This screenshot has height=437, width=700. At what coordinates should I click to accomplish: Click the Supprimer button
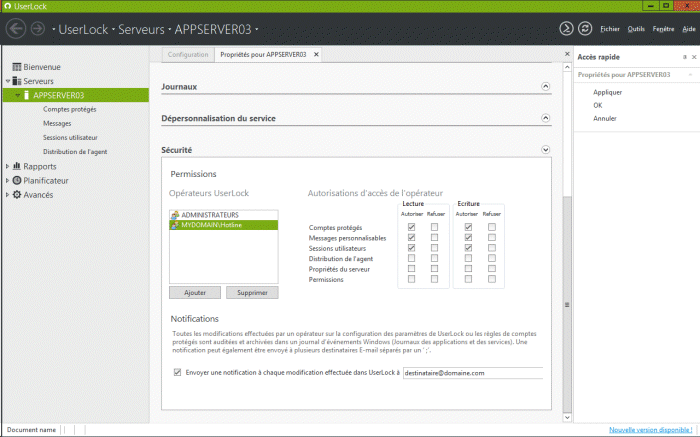click(252, 292)
